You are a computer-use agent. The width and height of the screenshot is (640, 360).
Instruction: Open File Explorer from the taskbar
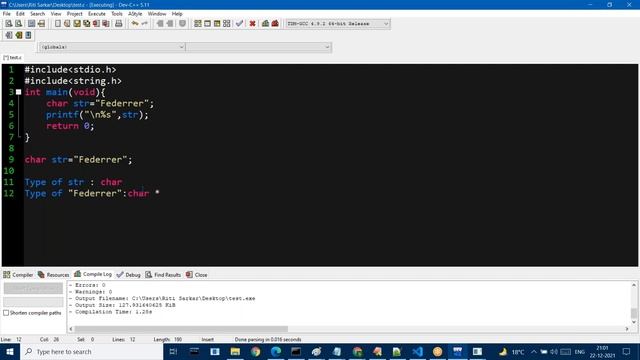click(235, 351)
